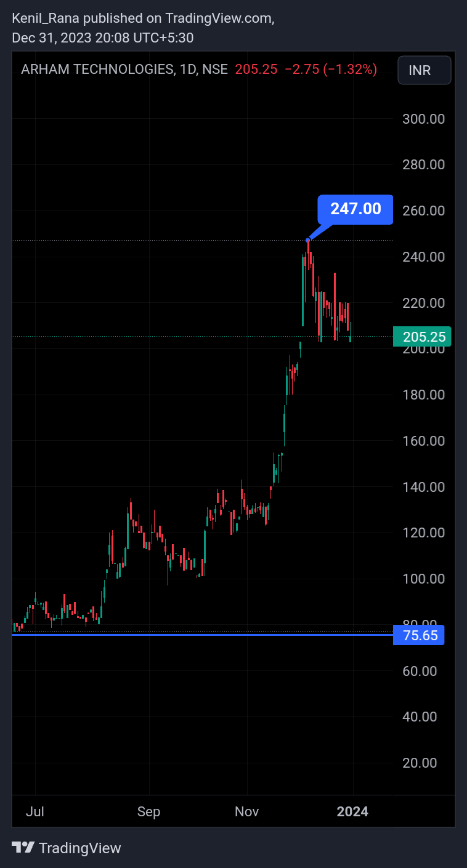Click the 160.00 price axis label
This screenshot has width=467, height=868.
tap(424, 441)
